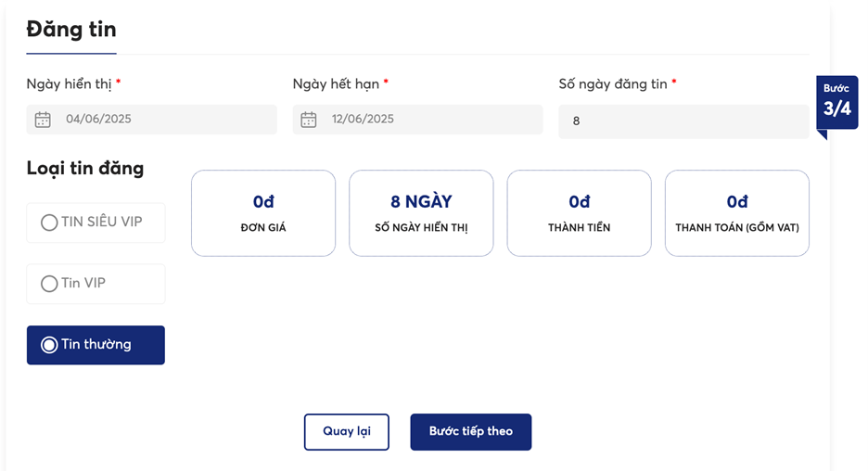Click the Ngày hết hạn field label
The image size is (868, 471).
pyautogui.click(x=336, y=84)
